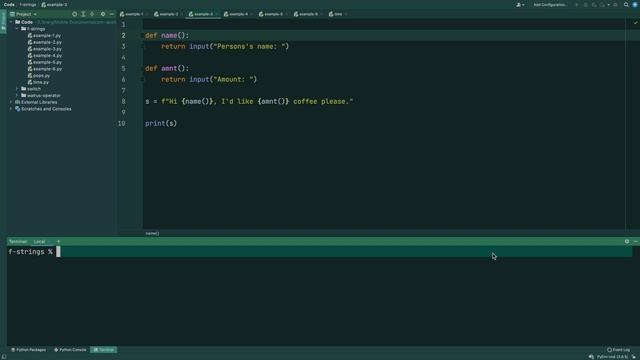Screen dimensions: 640x360
Task: Click example-3 breadcrumb in navigation bar
Action: click(x=54, y=4)
